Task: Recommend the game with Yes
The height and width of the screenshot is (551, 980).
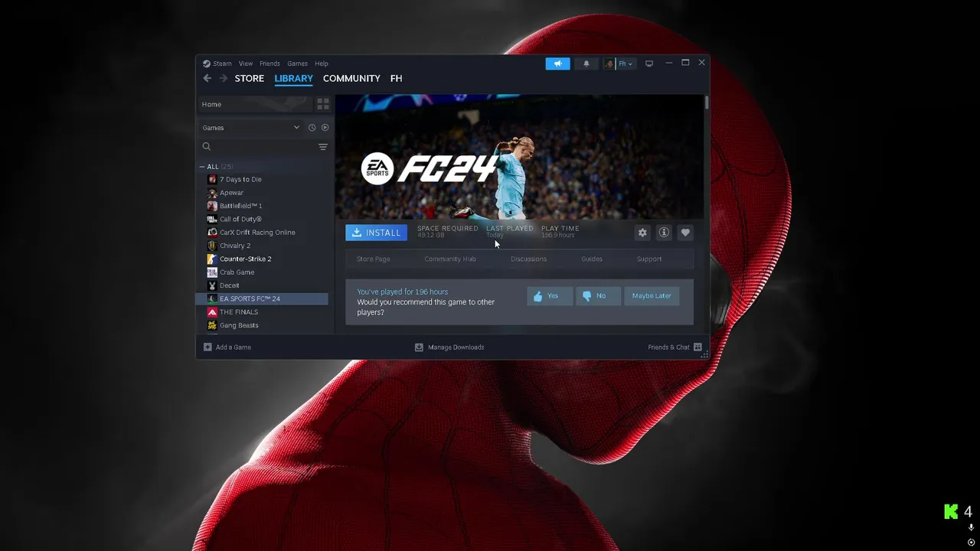Action: point(550,295)
